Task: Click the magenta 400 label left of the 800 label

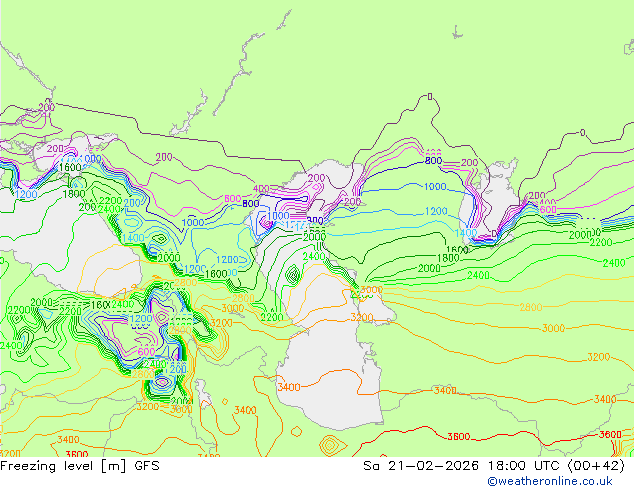Action: tap(261, 189)
